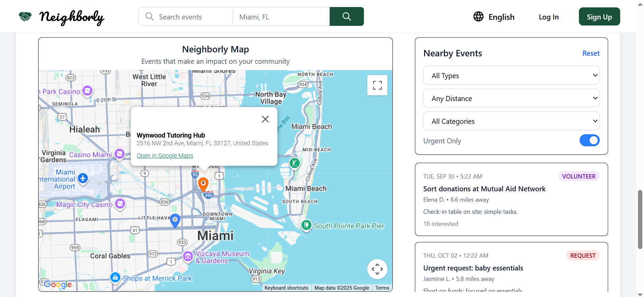
Task: Click the Shops at Merrick Park marker
Action: (x=115, y=278)
